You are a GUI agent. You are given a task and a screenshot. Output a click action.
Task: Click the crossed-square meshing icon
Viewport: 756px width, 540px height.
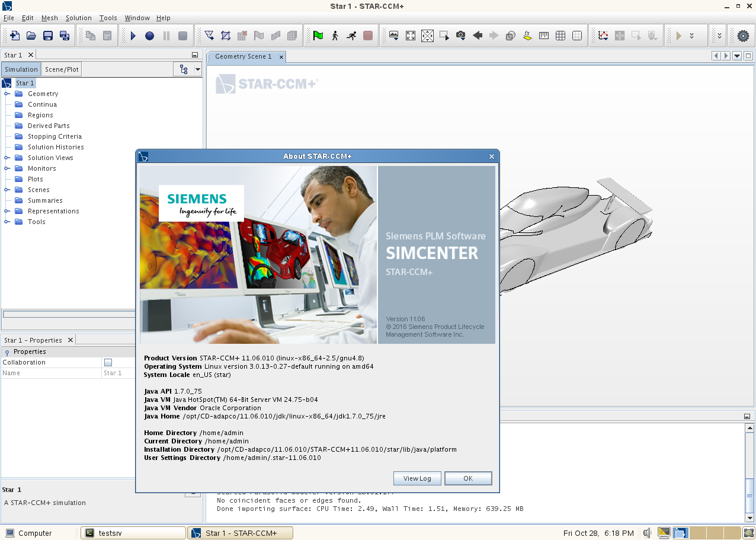tap(226, 36)
